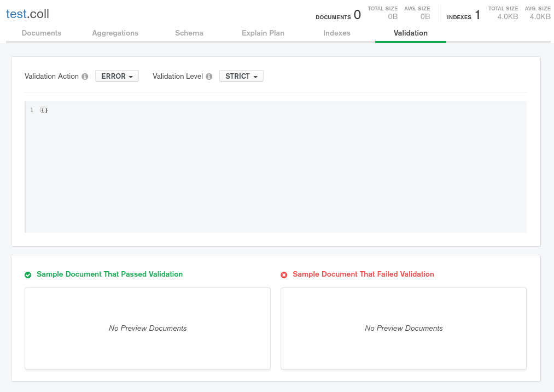Expand the STRICT validation level dropdown

(241, 77)
